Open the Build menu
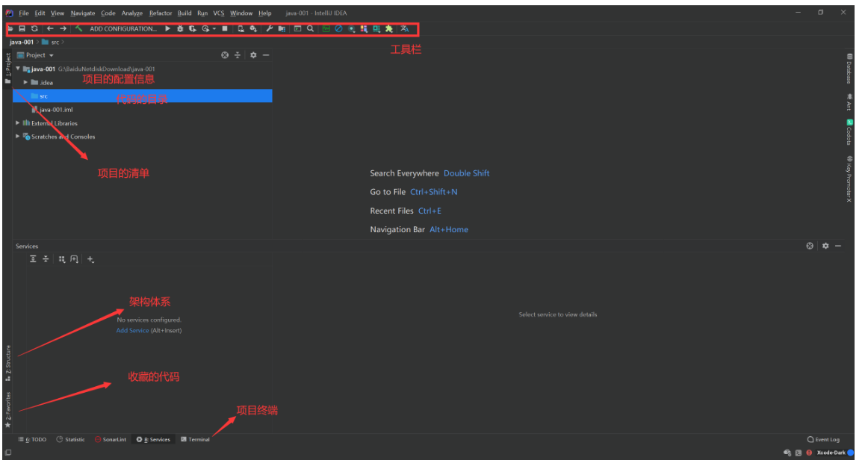Image resolution: width=868 pixels, height=469 pixels. [185, 13]
